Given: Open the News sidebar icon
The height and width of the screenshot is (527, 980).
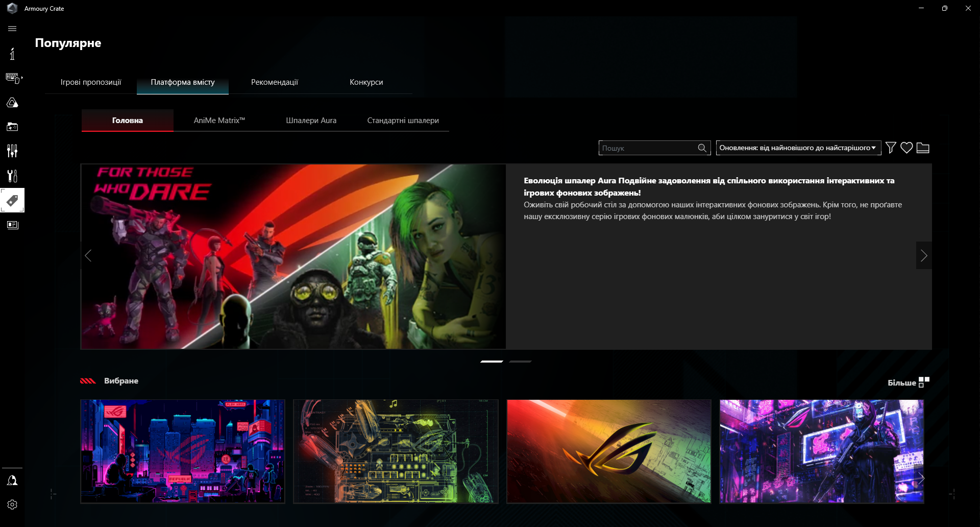Looking at the screenshot, I should click(x=12, y=225).
